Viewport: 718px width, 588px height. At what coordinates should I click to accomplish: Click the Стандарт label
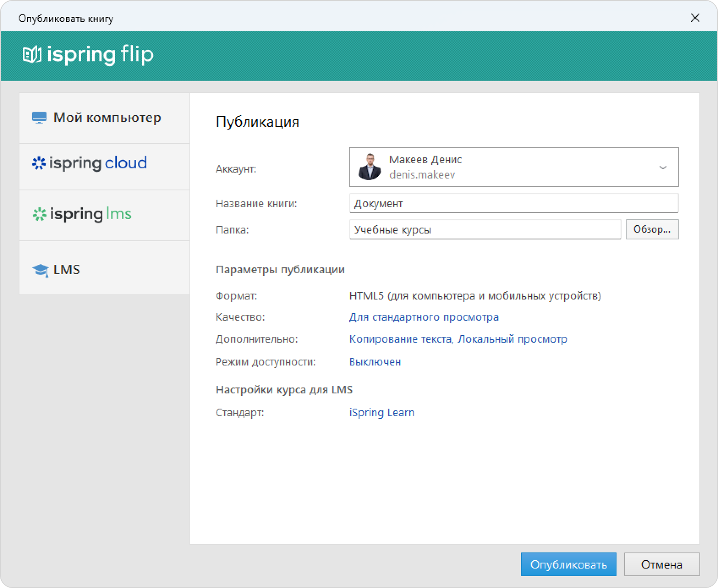click(x=240, y=412)
